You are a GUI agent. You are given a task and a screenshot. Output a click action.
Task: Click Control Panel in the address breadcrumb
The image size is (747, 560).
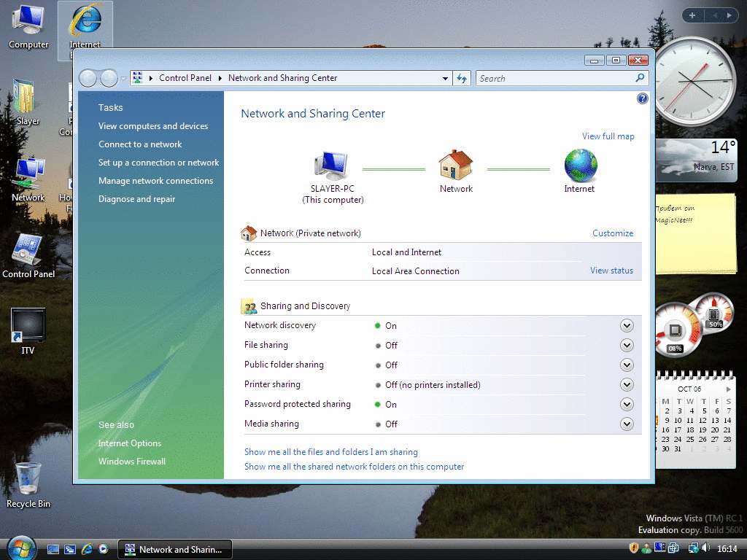[185, 78]
